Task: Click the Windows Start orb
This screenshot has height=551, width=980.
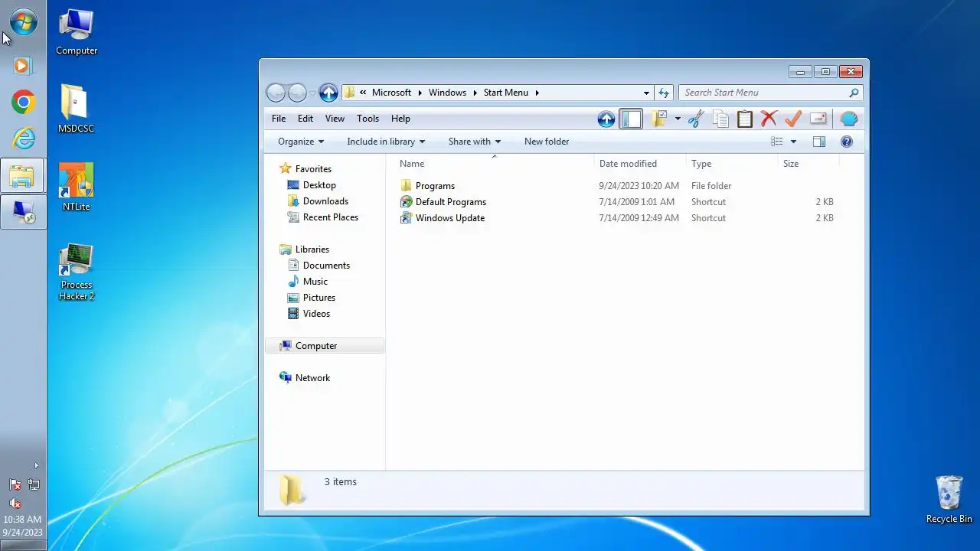Action: 23,21
